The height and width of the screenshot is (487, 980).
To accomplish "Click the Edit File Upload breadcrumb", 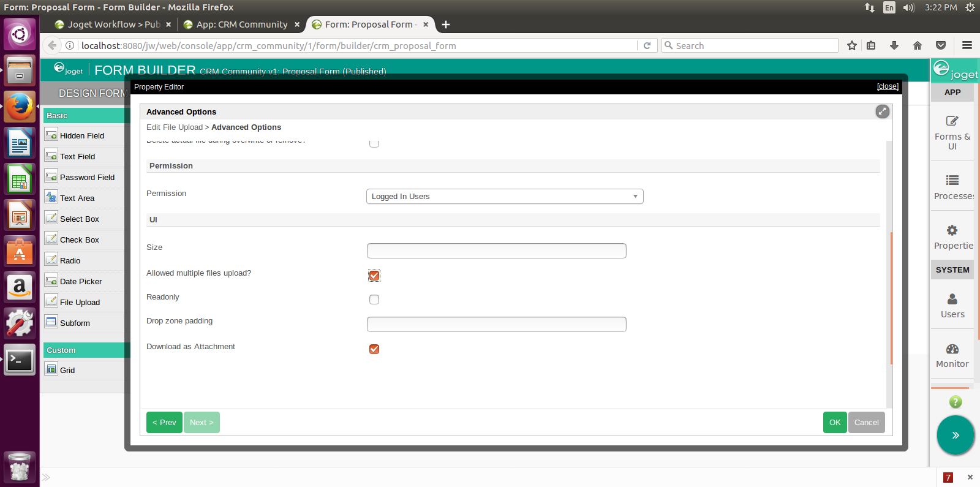I will point(175,127).
